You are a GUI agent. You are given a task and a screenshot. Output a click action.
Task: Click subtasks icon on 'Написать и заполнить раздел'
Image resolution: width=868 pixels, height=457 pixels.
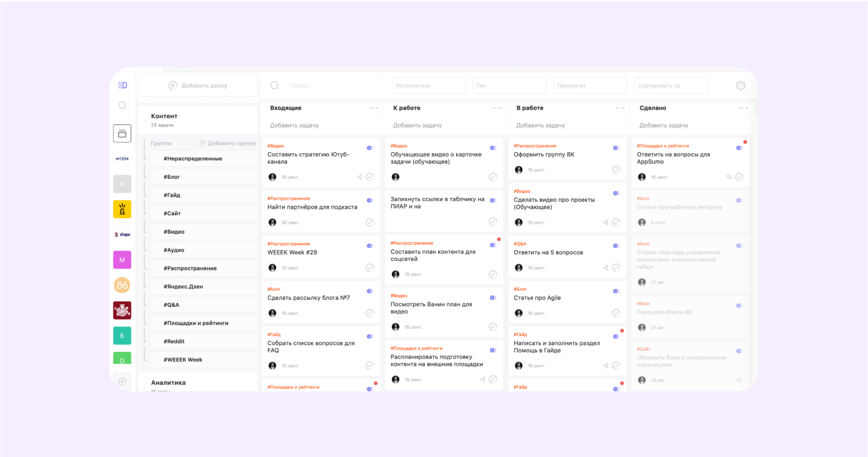[x=606, y=366]
